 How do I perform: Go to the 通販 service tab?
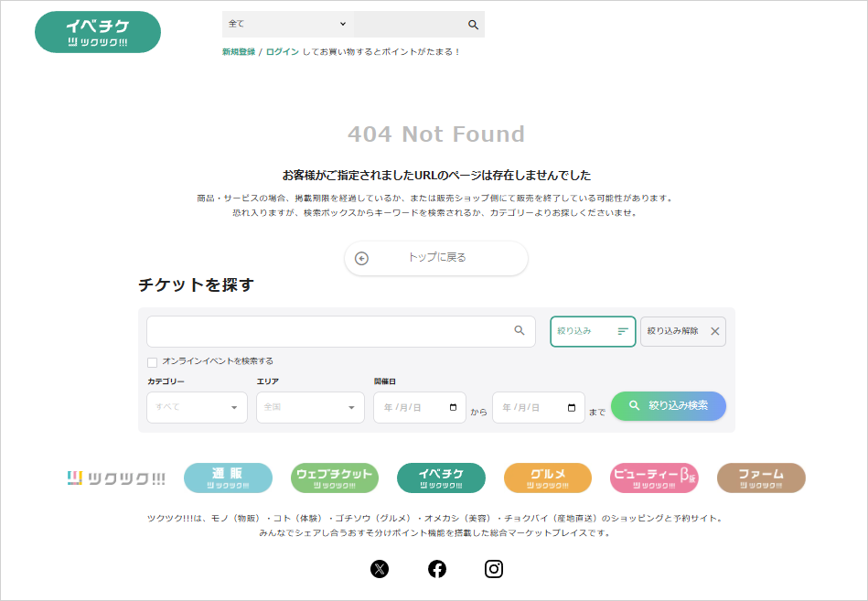coord(228,478)
